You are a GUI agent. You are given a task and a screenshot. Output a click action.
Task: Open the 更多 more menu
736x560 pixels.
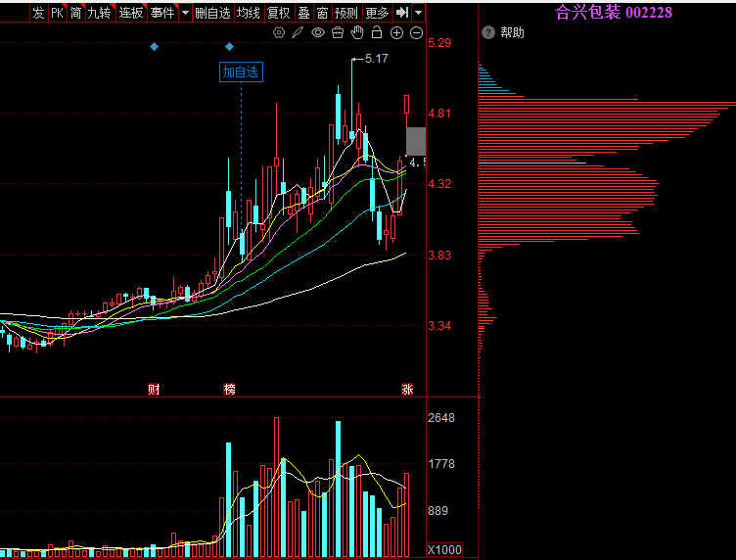[x=377, y=13]
